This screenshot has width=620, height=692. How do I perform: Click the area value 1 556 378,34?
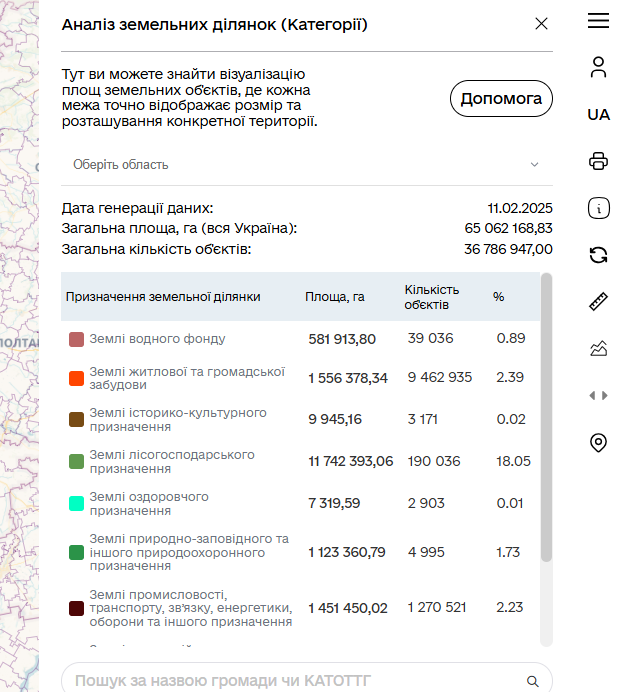coord(348,378)
